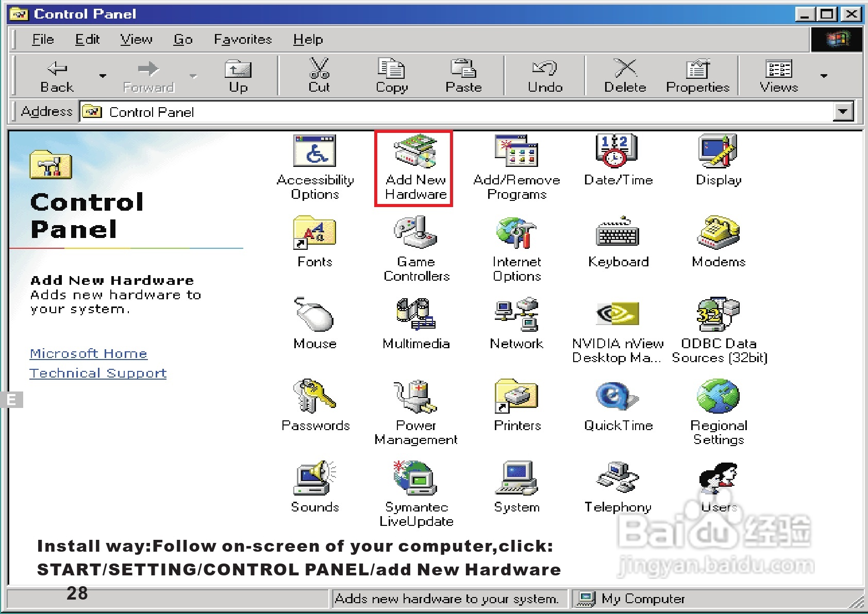868x614 pixels.
Task: Select the Game Controllers joystick icon
Action: [x=415, y=232]
